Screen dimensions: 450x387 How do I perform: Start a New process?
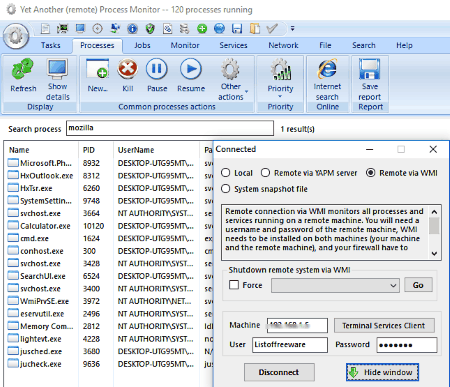pyautogui.click(x=97, y=75)
